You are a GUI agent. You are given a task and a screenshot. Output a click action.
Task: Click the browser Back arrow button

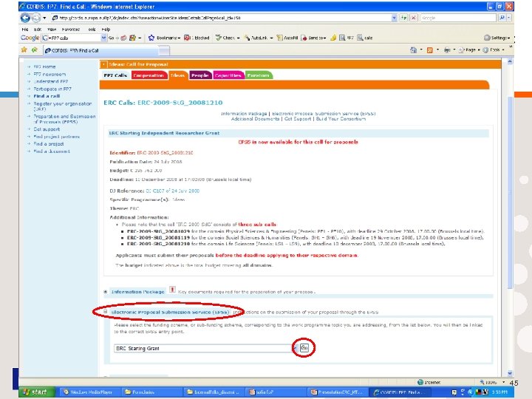click(25, 18)
